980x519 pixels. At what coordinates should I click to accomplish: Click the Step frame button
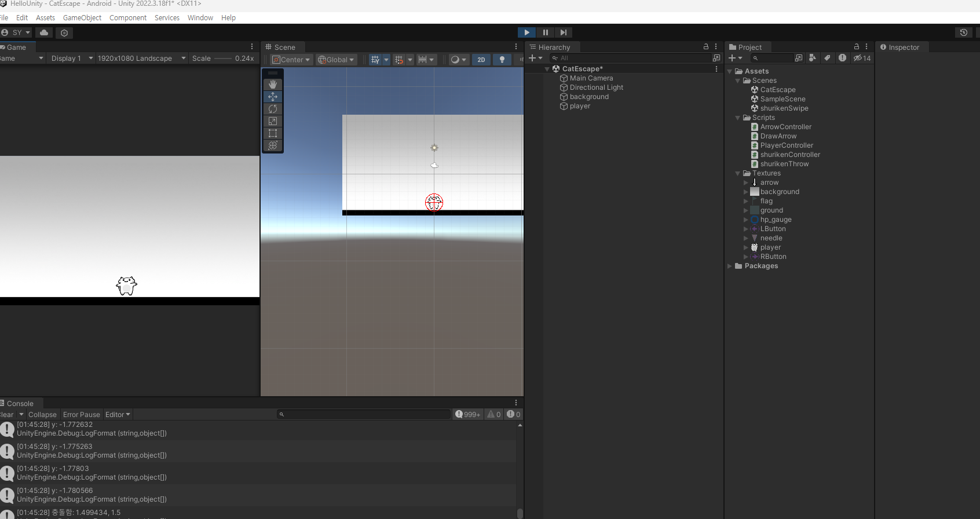point(564,32)
